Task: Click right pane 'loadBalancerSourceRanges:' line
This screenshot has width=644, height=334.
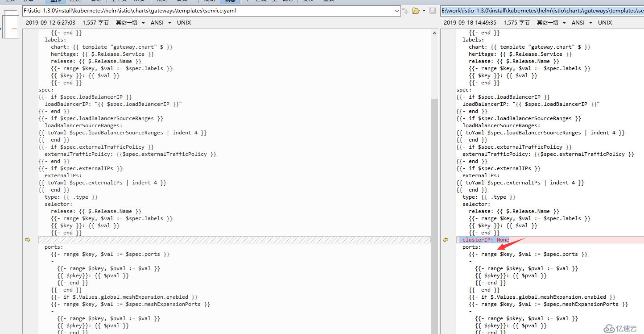Action: (501, 125)
